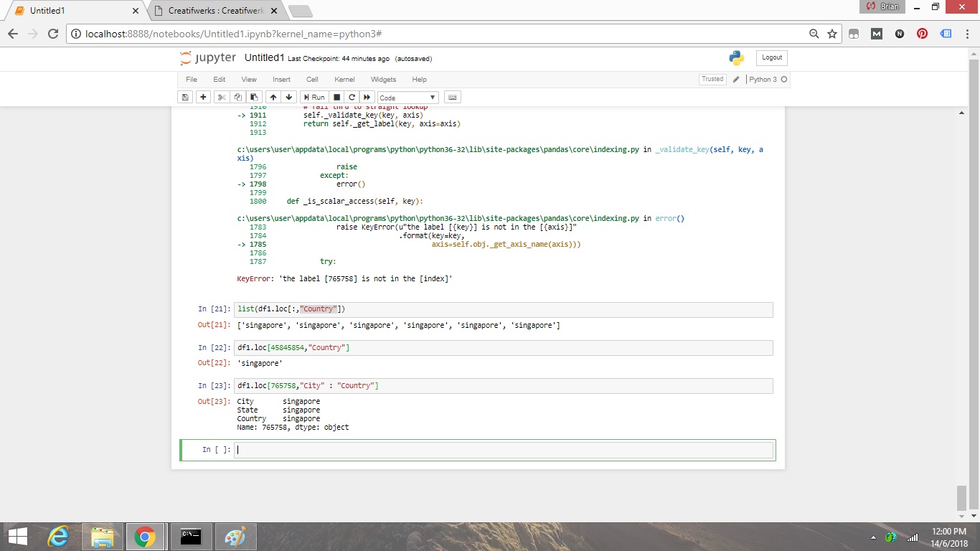
Task: Open the Chrome three-dot menu
Action: (x=966, y=34)
